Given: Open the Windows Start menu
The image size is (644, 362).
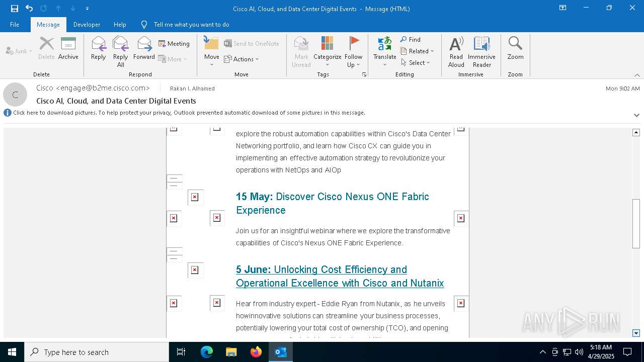Looking at the screenshot, I should [x=12, y=352].
